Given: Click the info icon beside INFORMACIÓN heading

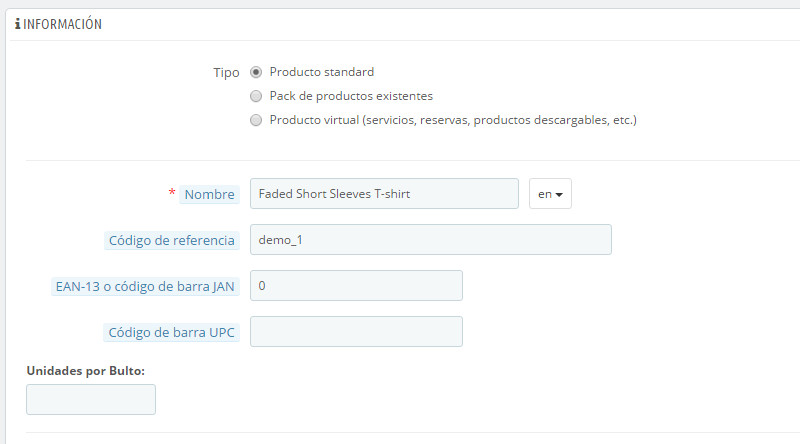Looking at the screenshot, I should [x=17, y=23].
